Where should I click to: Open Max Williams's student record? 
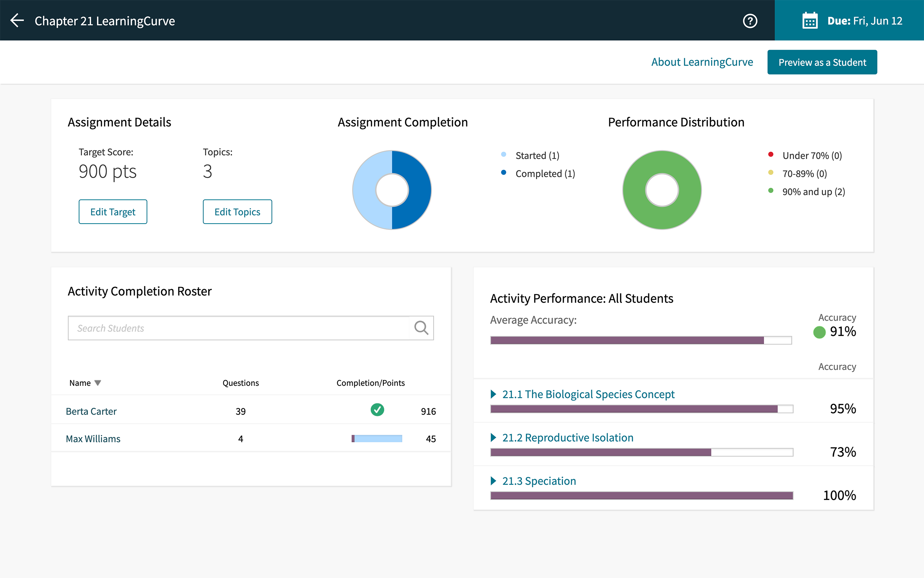pyautogui.click(x=93, y=439)
